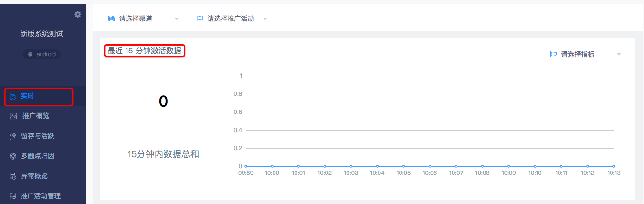Screen dimensions: 644x204
Task: Click the 多触点归因 icon
Action: (13, 156)
